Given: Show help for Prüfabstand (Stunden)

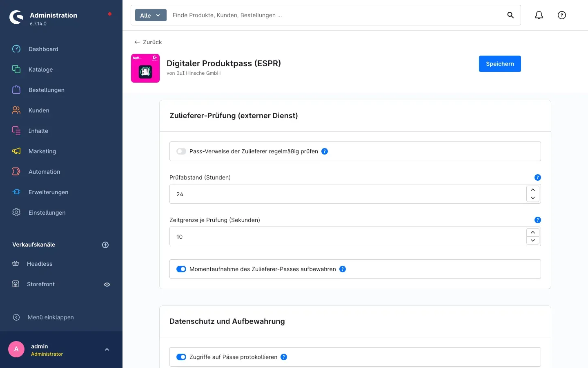Looking at the screenshot, I should pyautogui.click(x=538, y=177).
